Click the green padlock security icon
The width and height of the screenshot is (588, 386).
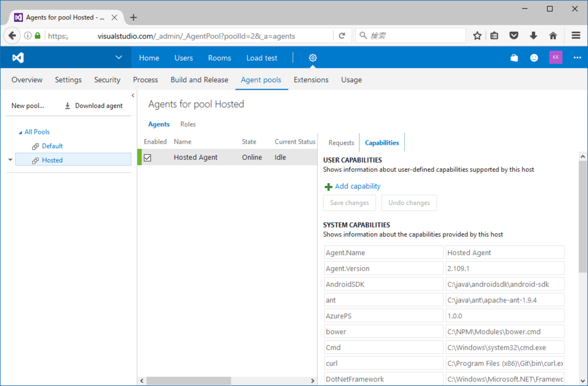[37, 36]
